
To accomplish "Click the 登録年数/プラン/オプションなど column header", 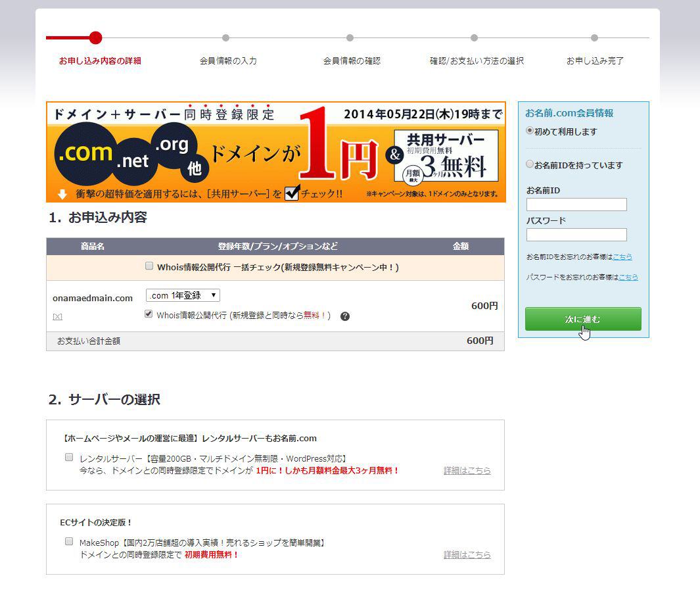I will [x=277, y=246].
